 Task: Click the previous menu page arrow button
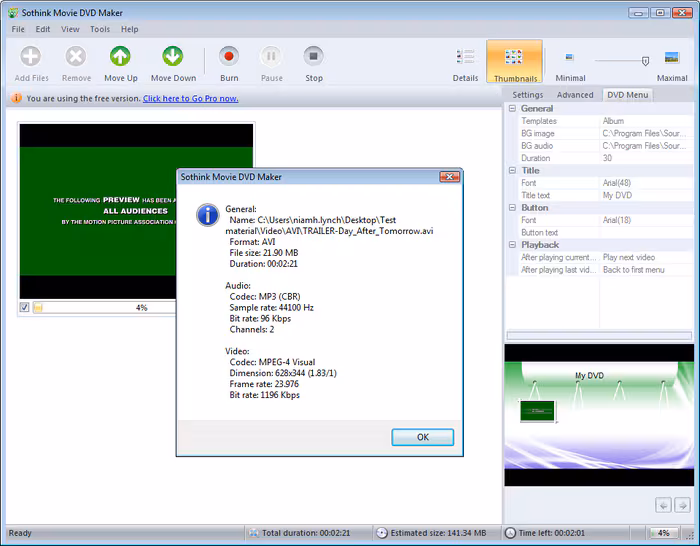coord(663,505)
